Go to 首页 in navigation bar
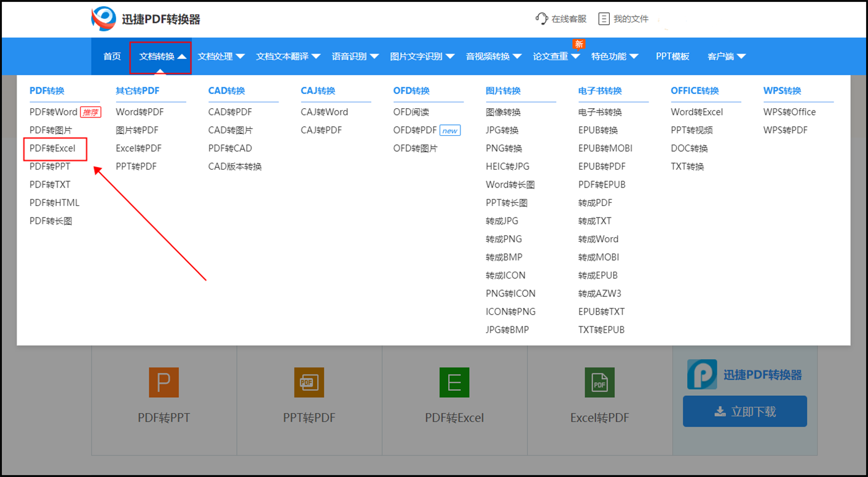This screenshot has width=868, height=477. point(112,57)
